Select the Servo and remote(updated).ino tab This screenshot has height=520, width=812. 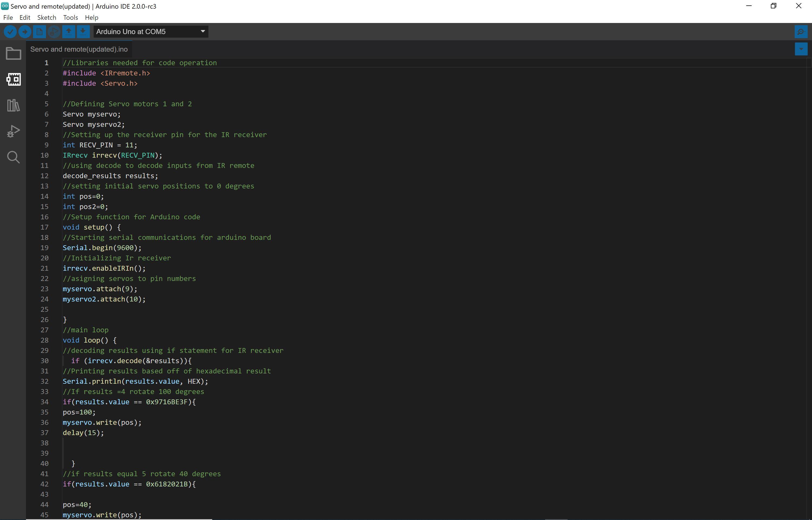79,49
